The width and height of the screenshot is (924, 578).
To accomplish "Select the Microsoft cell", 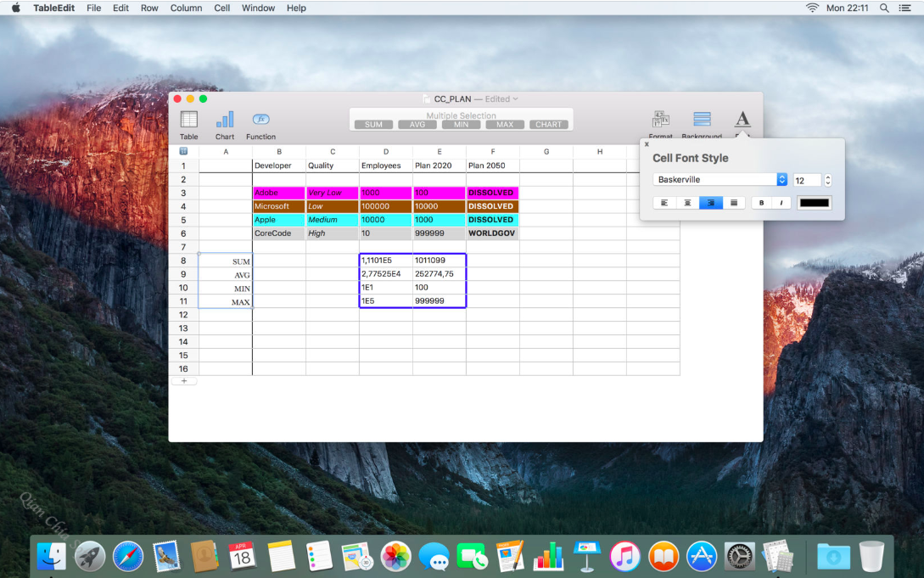I will click(279, 206).
